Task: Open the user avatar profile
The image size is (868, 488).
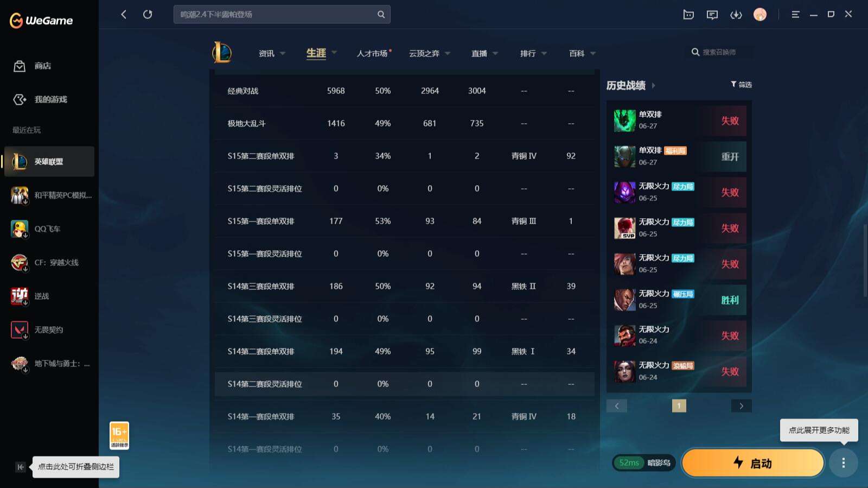Action: (x=760, y=15)
